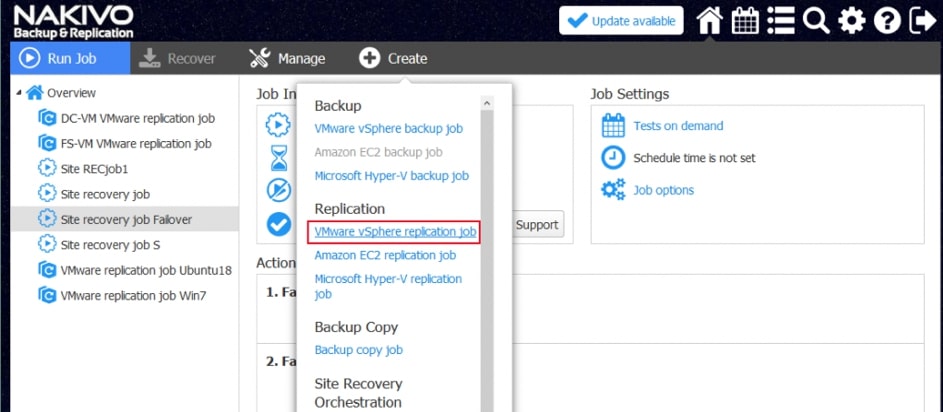Select VMware vSphere backup job
Image resolution: width=943 pixels, height=412 pixels.
[x=389, y=129]
